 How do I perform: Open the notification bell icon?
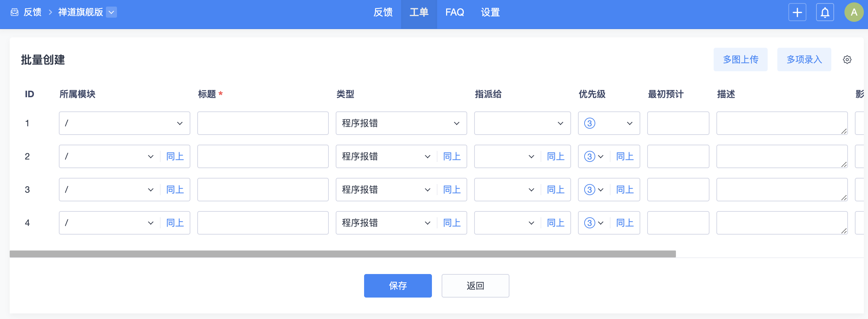[825, 12]
